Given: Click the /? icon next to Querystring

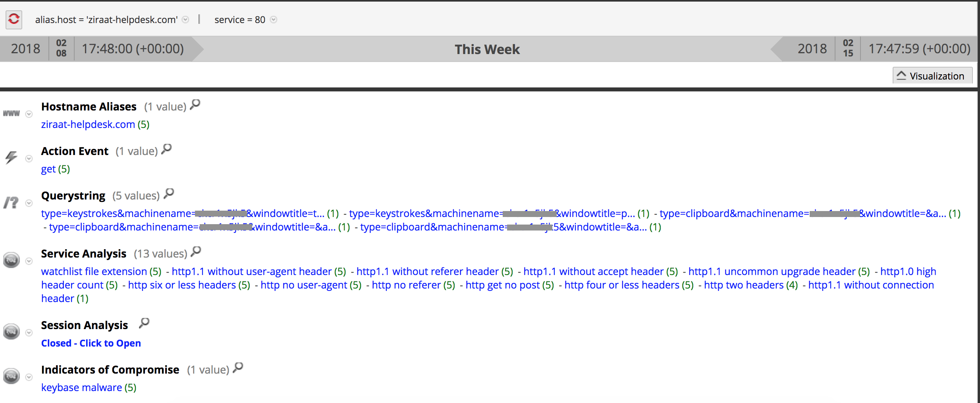Looking at the screenshot, I should click(x=11, y=202).
